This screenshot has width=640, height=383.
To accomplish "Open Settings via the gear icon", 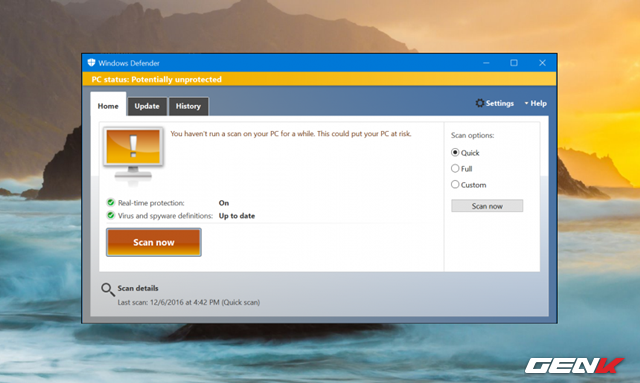I will [x=480, y=103].
